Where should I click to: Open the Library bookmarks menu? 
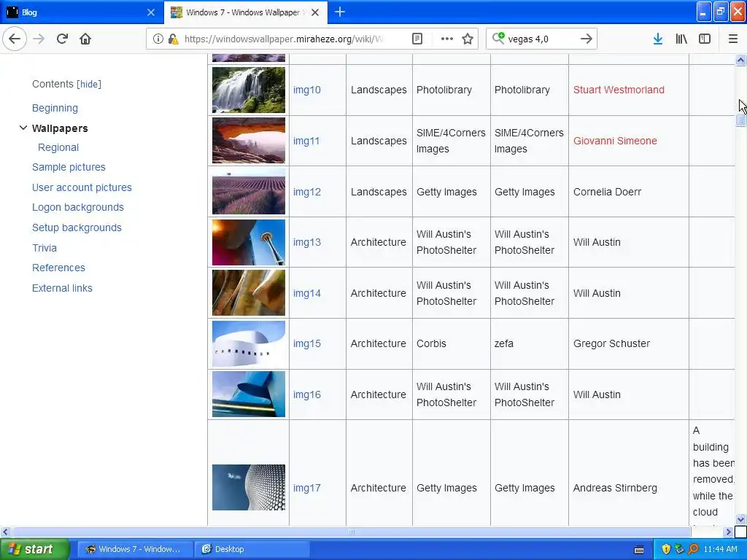tap(681, 39)
